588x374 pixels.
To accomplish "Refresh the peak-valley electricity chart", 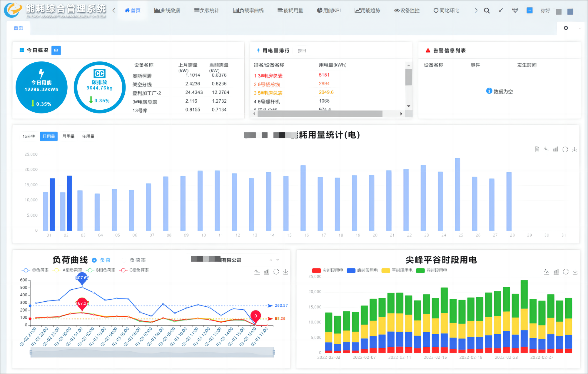I will pos(566,272).
